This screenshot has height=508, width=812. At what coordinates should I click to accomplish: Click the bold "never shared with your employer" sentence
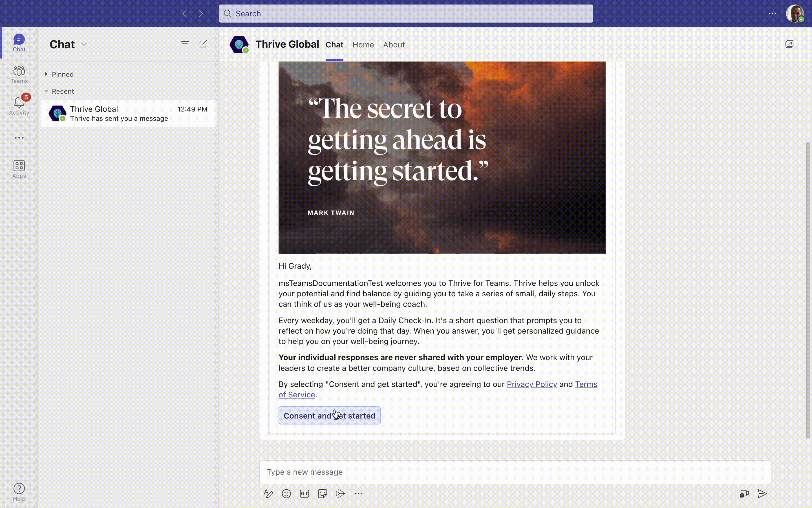click(x=401, y=357)
